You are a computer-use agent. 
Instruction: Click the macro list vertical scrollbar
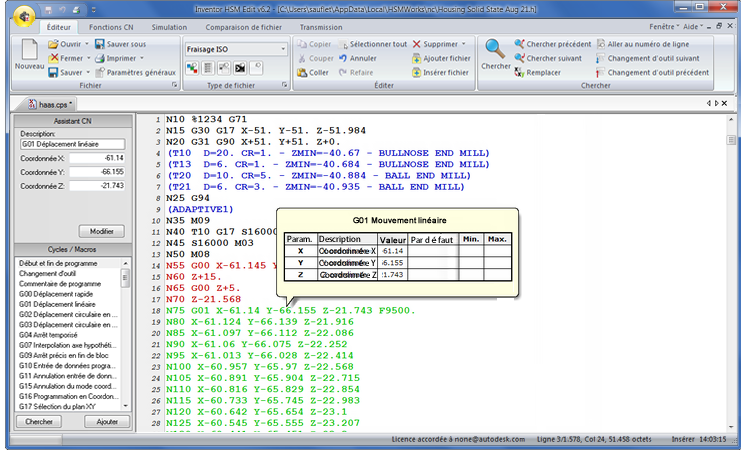pos(125,335)
